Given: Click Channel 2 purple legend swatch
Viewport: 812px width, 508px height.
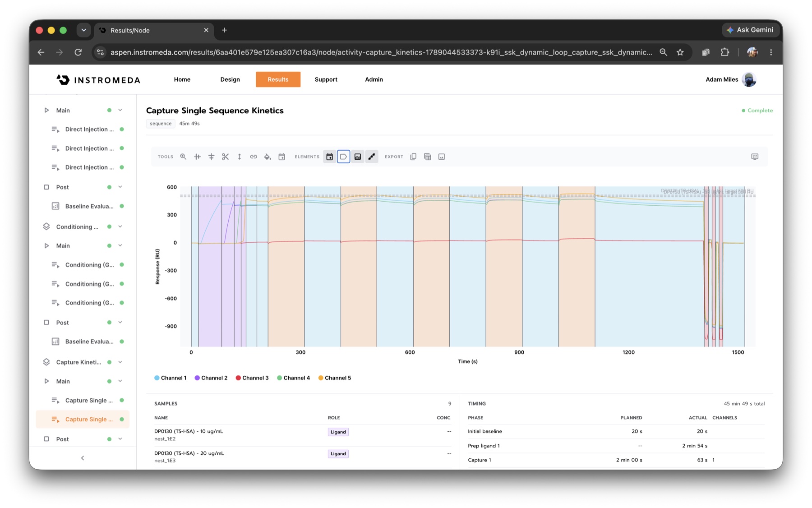Looking at the screenshot, I should 197,378.
